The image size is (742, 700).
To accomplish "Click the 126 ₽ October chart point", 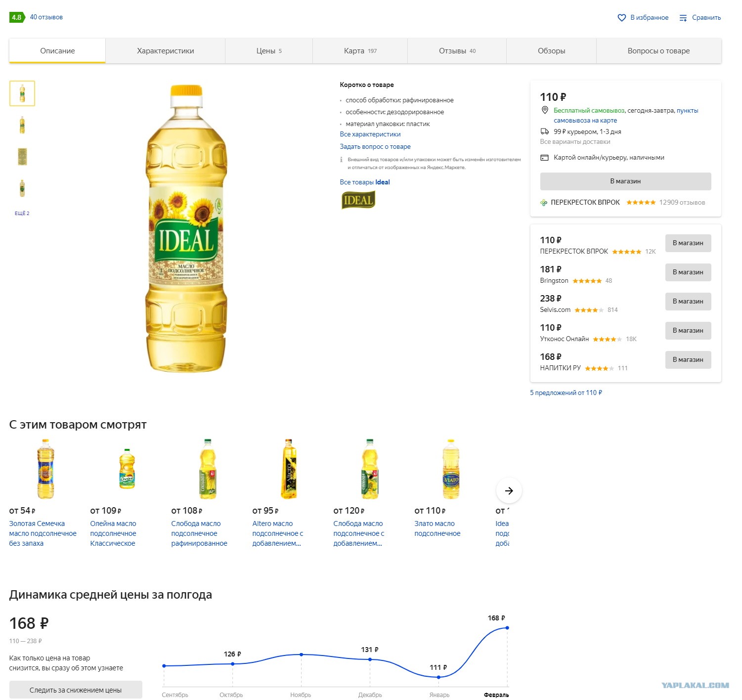I will (233, 664).
